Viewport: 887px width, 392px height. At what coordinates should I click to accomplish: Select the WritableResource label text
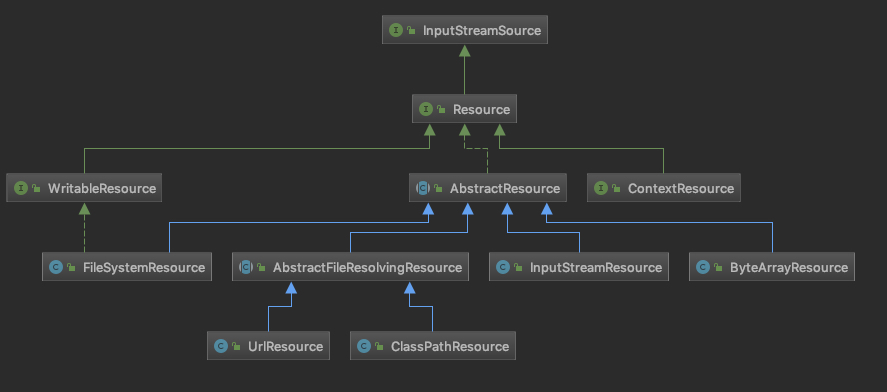pyautogui.click(x=102, y=188)
